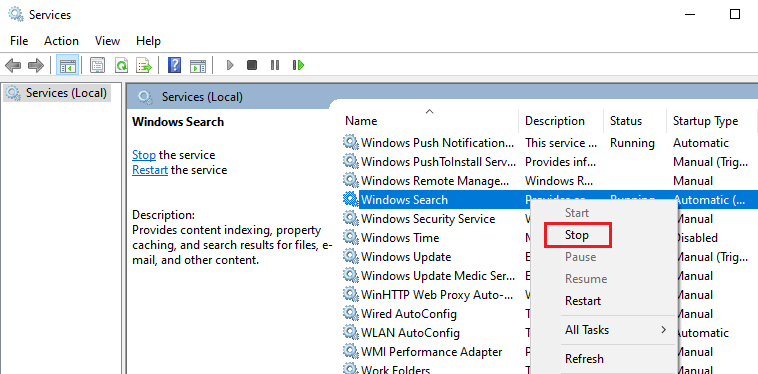Click the Back arrow in the toolbar
This screenshot has width=758, height=374.
pos(13,65)
